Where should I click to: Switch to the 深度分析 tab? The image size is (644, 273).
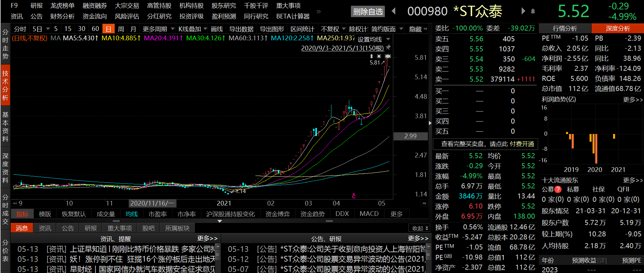617,29
